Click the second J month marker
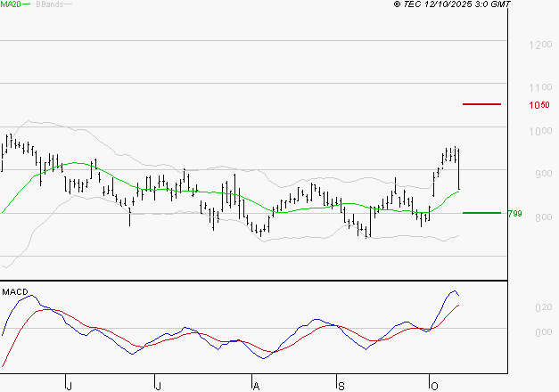The width and height of the screenshot is (559, 392). 159,386
